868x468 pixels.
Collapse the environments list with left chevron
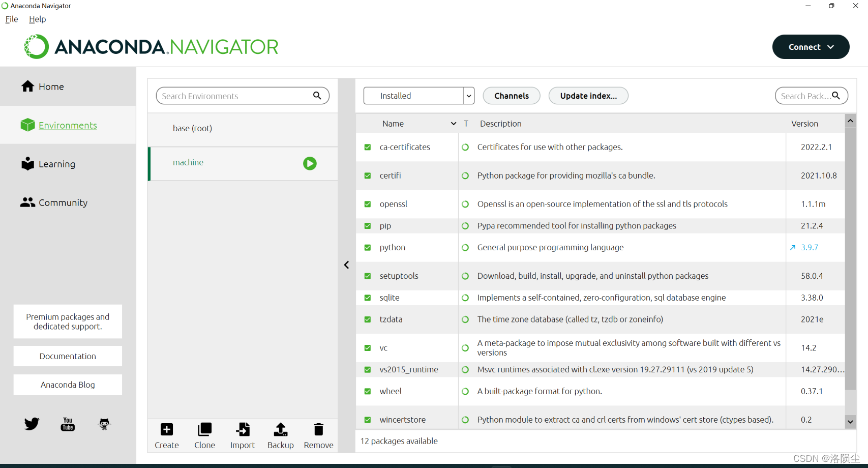346,265
